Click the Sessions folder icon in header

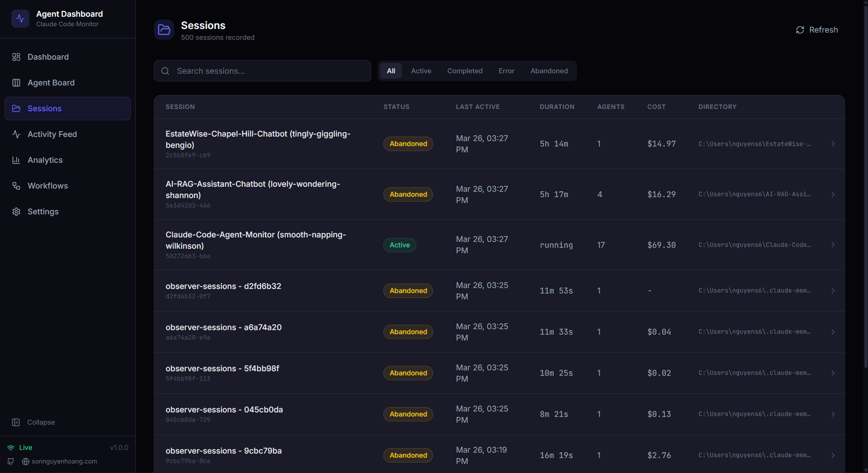click(x=163, y=29)
